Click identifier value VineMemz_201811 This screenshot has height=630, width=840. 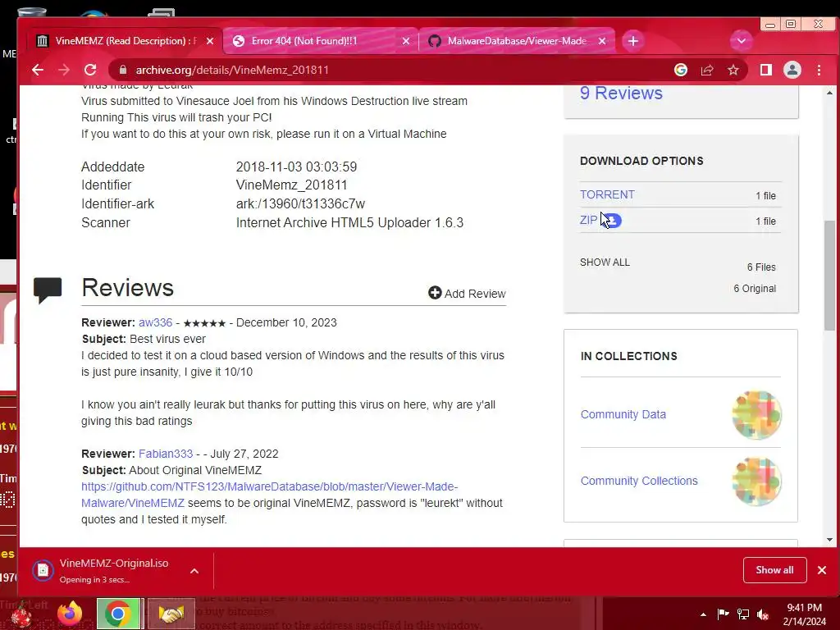point(291,185)
